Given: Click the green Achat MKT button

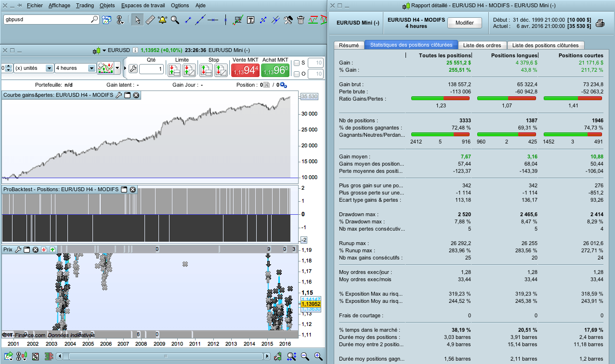Looking at the screenshot, I should (275, 70).
